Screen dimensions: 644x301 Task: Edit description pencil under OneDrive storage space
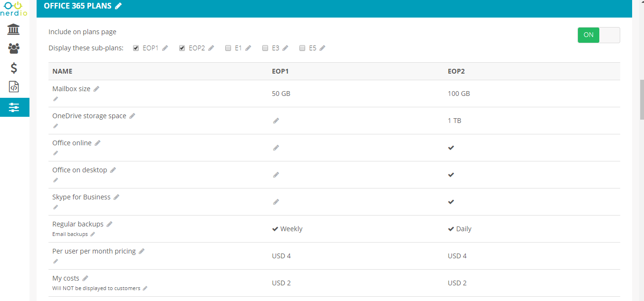pyautogui.click(x=56, y=126)
